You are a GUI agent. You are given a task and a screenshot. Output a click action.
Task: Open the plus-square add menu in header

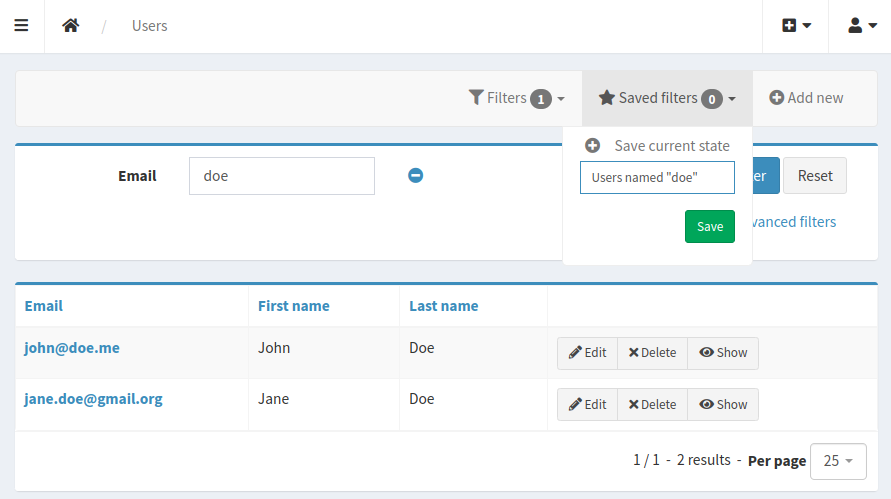(x=796, y=26)
